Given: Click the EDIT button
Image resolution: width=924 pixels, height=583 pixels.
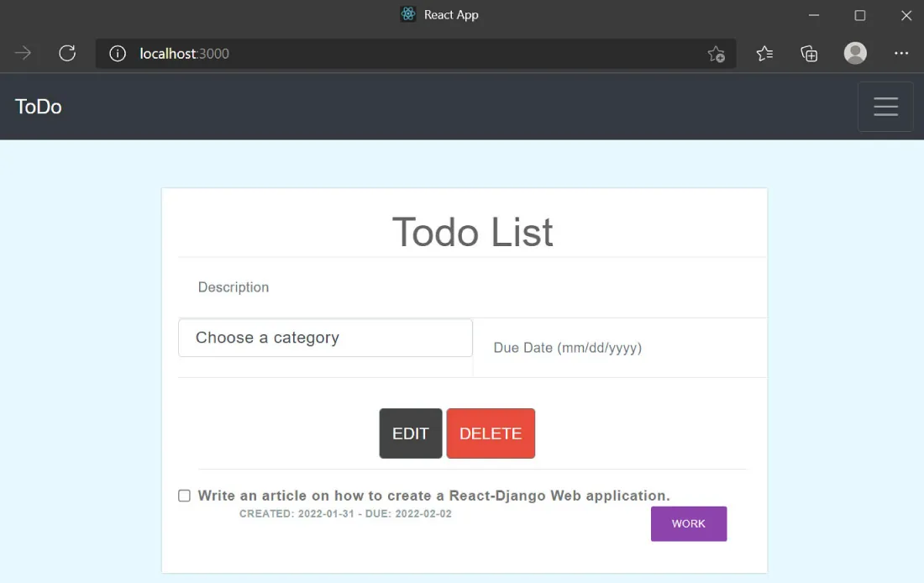Looking at the screenshot, I should [x=410, y=433].
